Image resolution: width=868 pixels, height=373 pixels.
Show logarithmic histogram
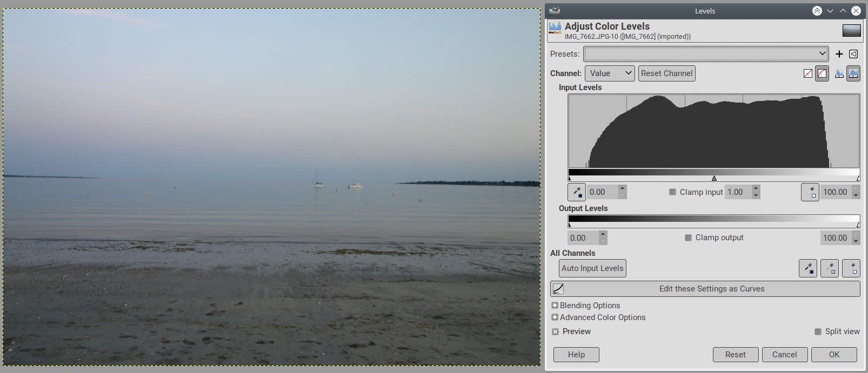853,73
